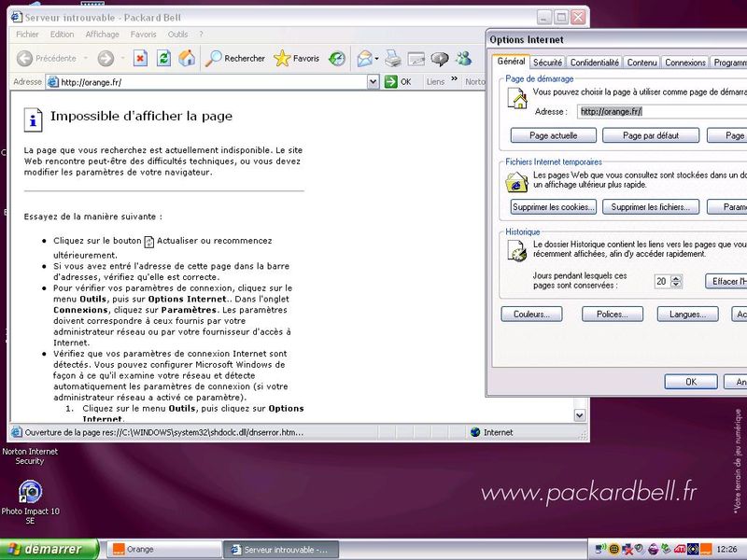Click the Historique media toolbar icon

[x=337, y=58]
